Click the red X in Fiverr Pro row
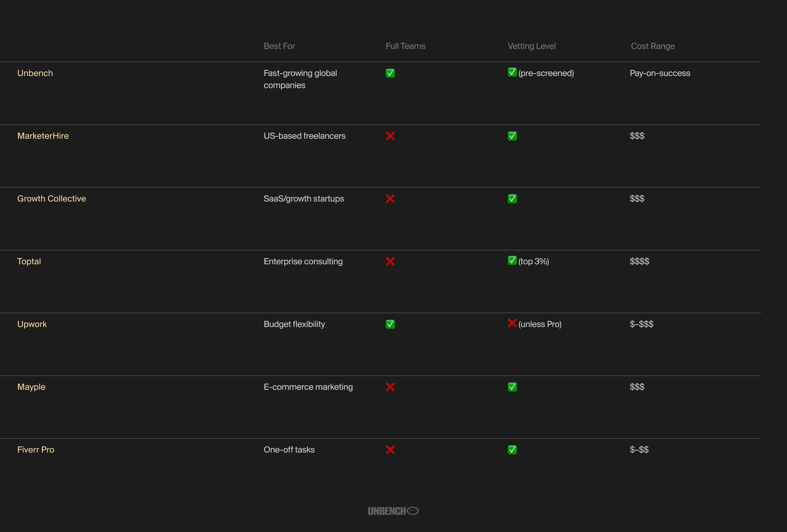The height and width of the screenshot is (532, 787). click(x=390, y=450)
